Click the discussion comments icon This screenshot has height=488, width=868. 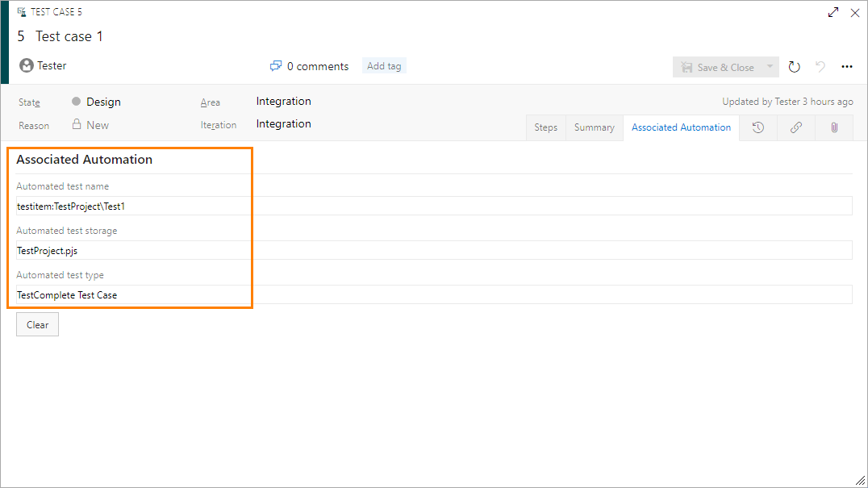(275, 65)
